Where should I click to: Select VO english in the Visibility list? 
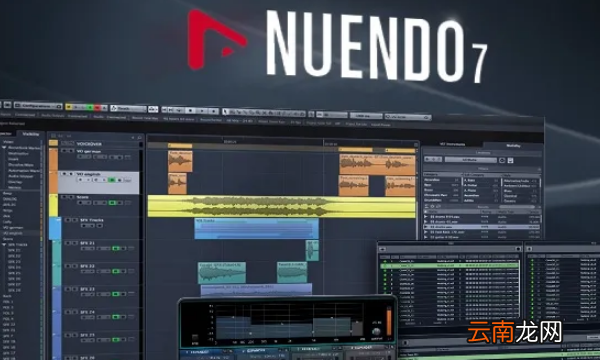(x=13, y=233)
